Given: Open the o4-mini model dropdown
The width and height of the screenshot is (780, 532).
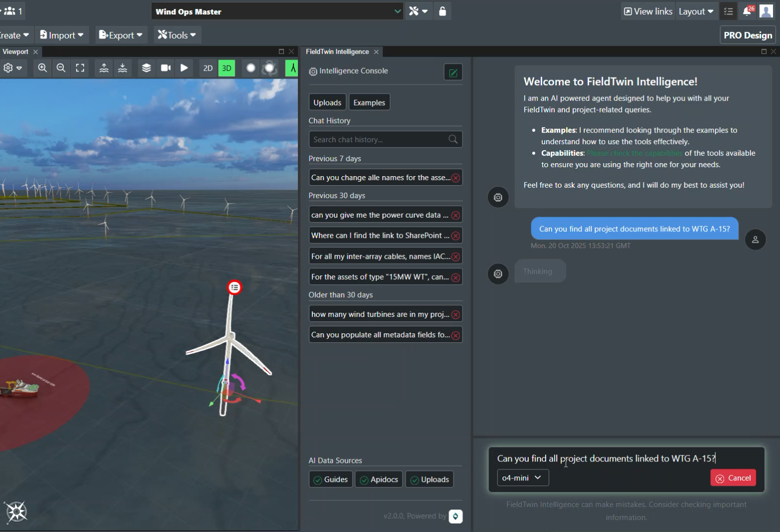Looking at the screenshot, I should [x=522, y=478].
